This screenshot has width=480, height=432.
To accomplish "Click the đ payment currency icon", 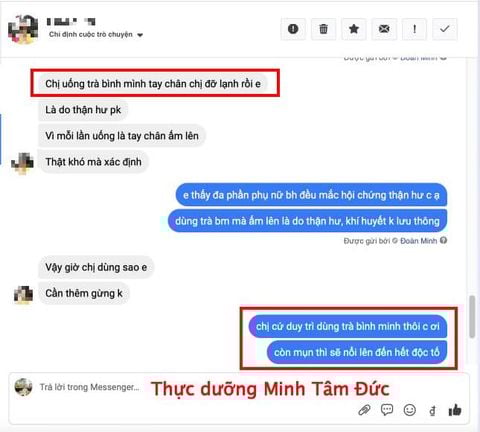I will 432,411.
